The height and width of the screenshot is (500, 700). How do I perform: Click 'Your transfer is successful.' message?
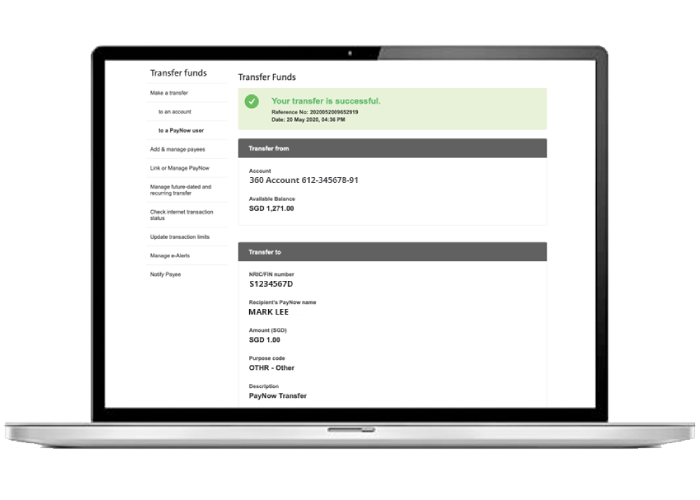(326, 101)
